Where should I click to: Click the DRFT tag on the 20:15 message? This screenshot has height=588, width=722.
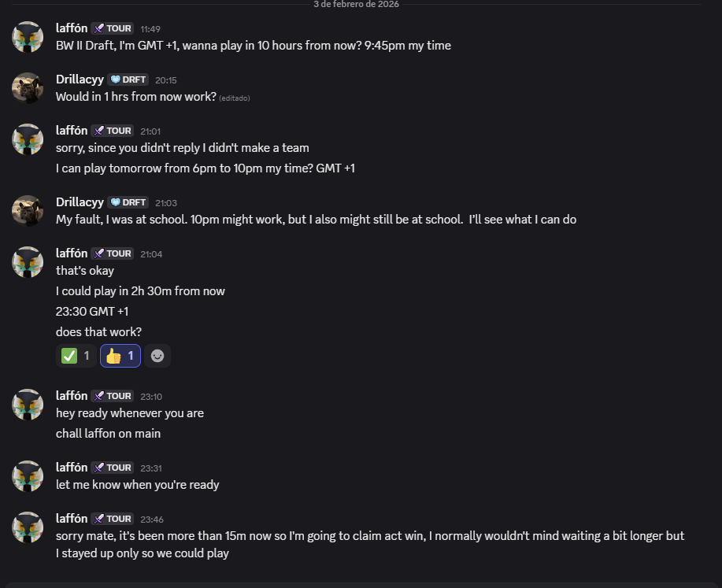pyautogui.click(x=128, y=80)
